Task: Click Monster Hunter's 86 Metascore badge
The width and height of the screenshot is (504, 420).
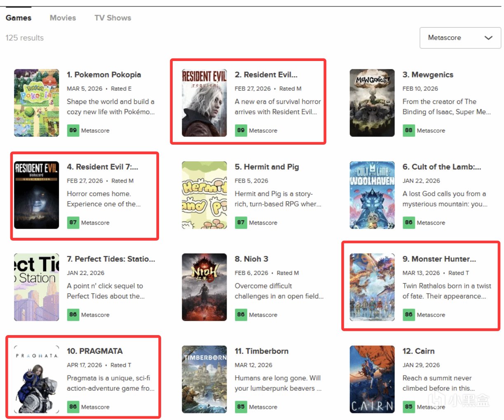Action: point(408,314)
